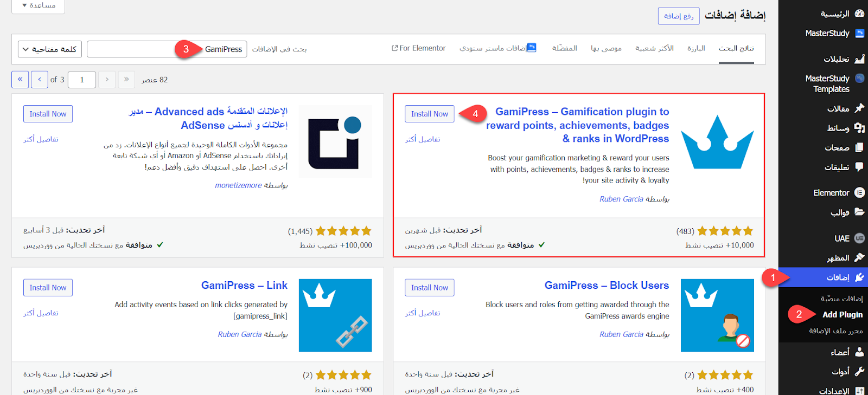Click disabled first page arrow
Screen dimensions: 868x395
(x=126, y=80)
